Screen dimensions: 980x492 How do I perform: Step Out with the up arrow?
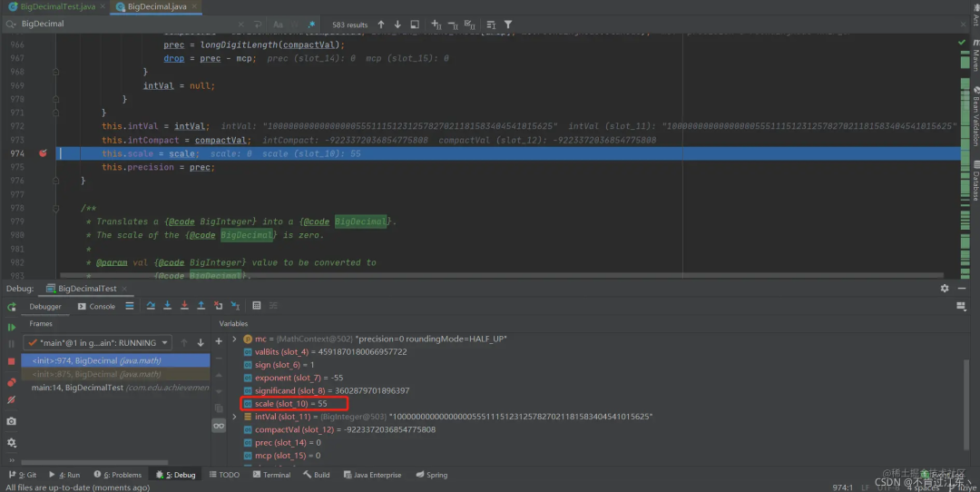(x=201, y=306)
